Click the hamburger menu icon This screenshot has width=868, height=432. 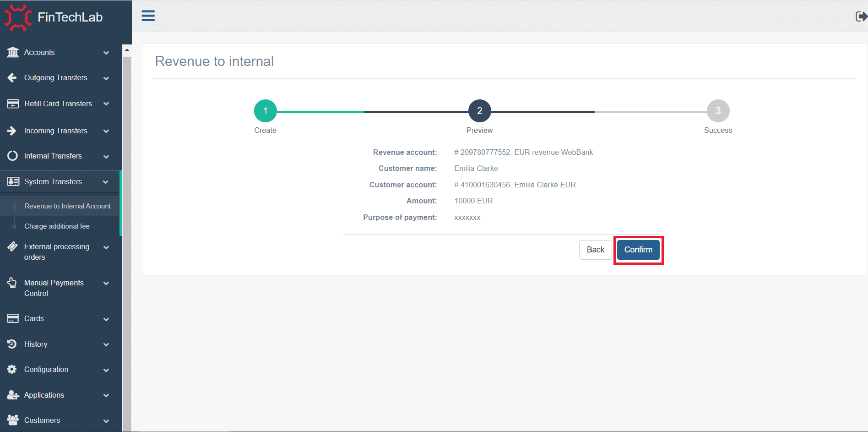(x=148, y=16)
